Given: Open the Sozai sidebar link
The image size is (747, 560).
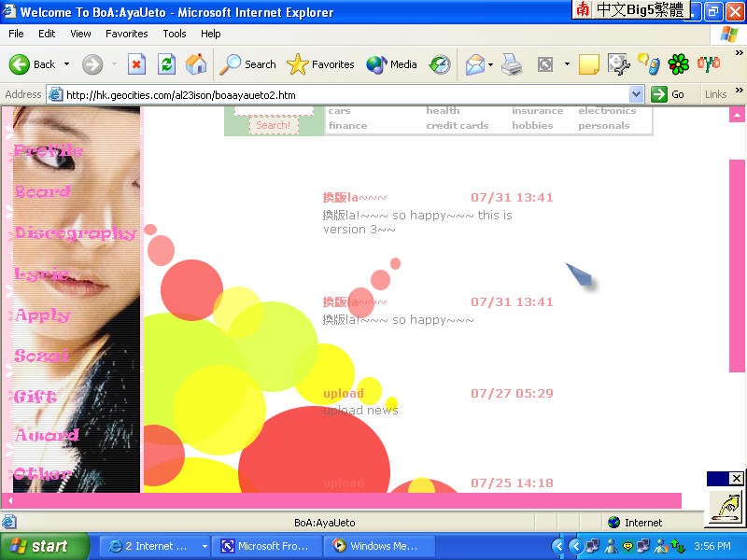Looking at the screenshot, I should pos(41,356).
